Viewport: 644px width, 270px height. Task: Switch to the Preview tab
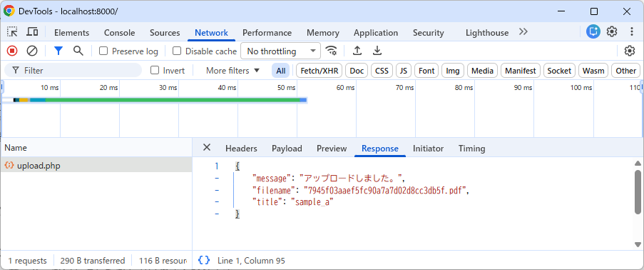pos(332,149)
